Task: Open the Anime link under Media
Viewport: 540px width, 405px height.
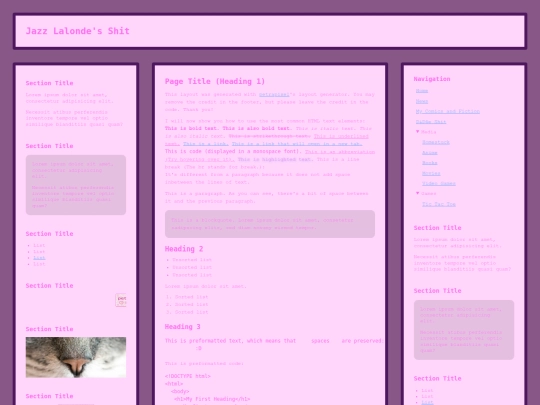Action: tap(429, 153)
